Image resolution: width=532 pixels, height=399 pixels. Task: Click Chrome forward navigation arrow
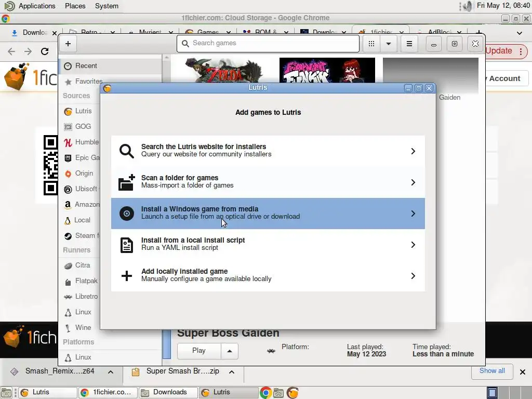(28, 51)
